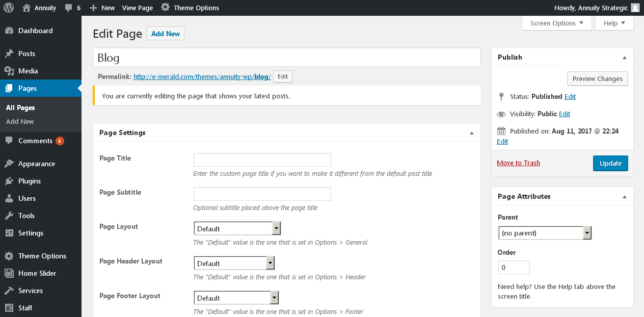Click the Order input field
Screen dimensions: 644x317
514,267
